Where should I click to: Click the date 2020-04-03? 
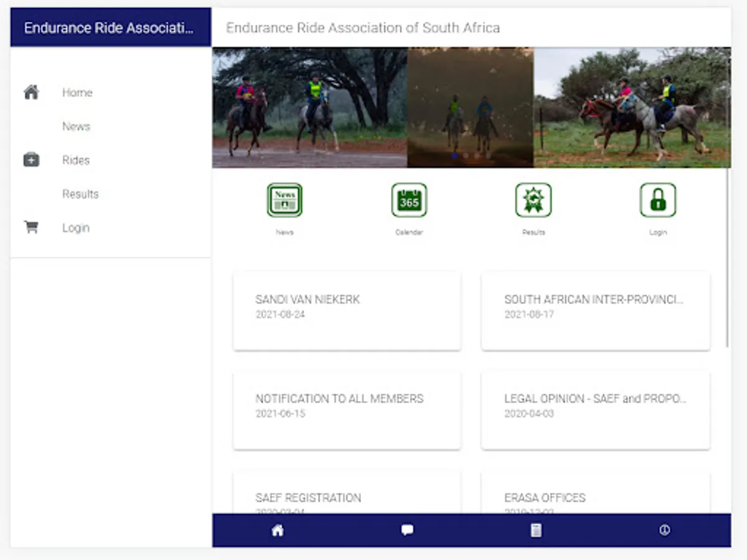(529, 414)
